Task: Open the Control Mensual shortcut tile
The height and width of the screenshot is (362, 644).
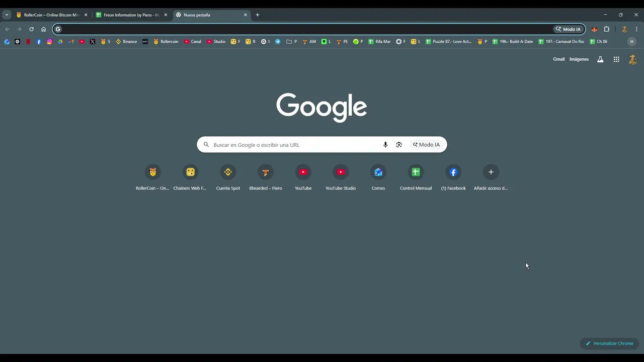Action: pos(416,178)
